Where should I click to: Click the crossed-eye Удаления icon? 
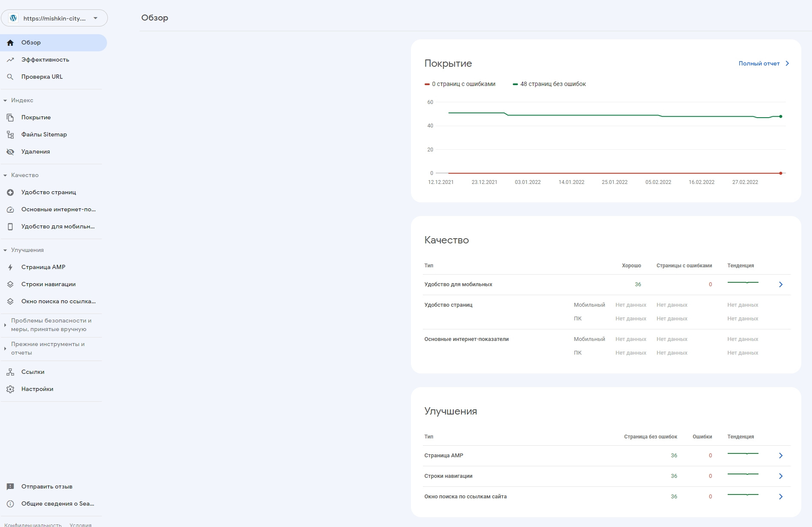pos(10,152)
